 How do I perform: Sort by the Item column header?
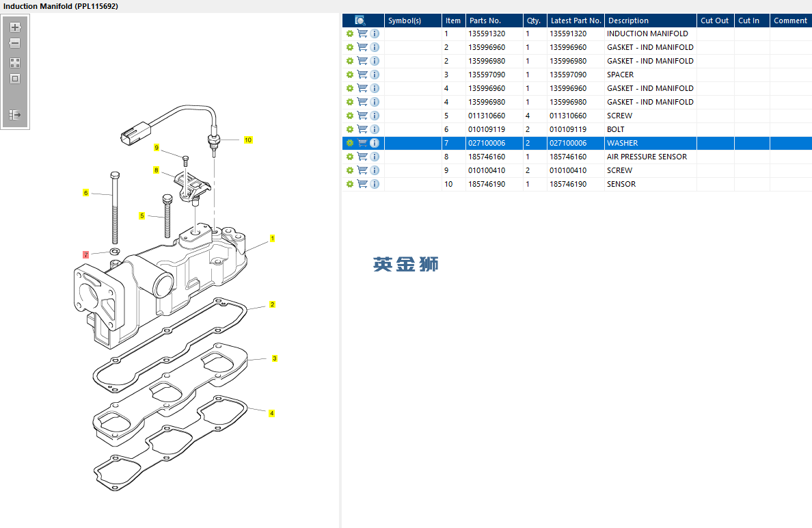[x=454, y=21]
